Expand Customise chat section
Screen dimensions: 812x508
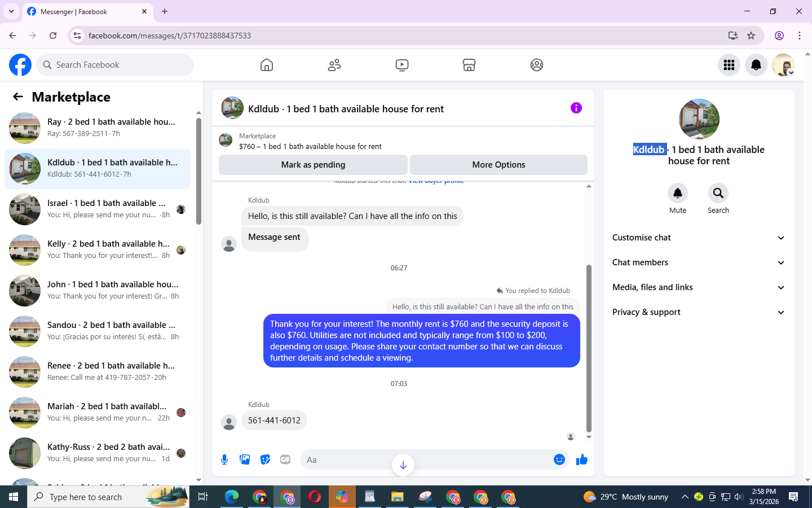(x=699, y=238)
